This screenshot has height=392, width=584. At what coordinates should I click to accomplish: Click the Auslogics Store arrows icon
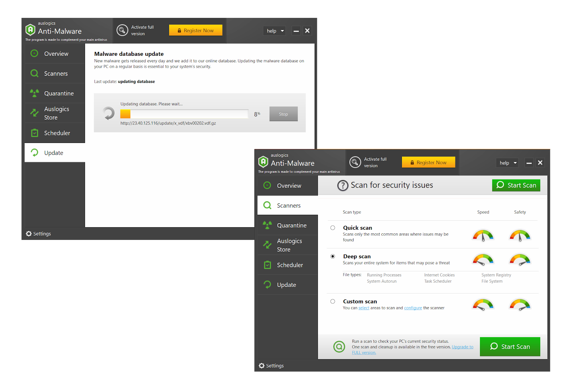(267, 245)
